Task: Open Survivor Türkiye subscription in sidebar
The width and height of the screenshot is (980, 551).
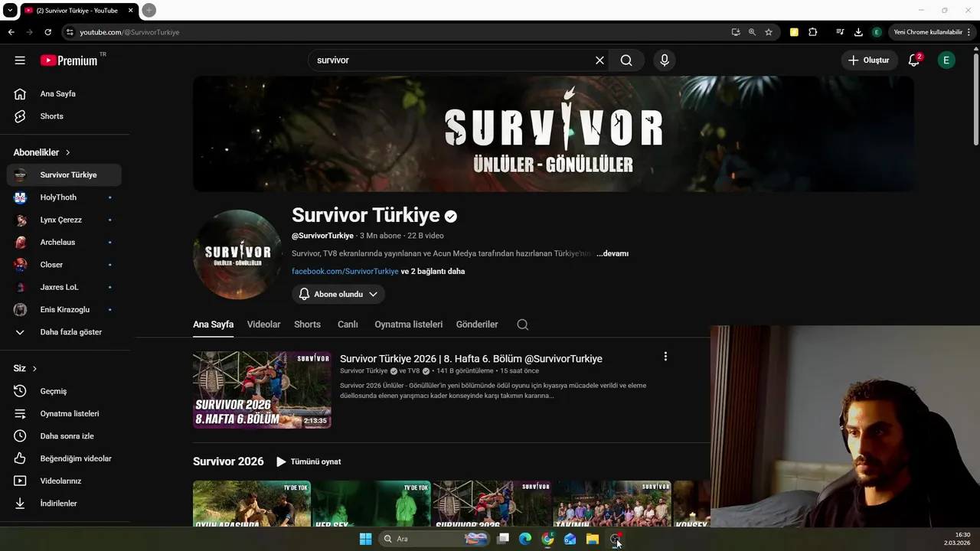Action: pyautogui.click(x=64, y=175)
